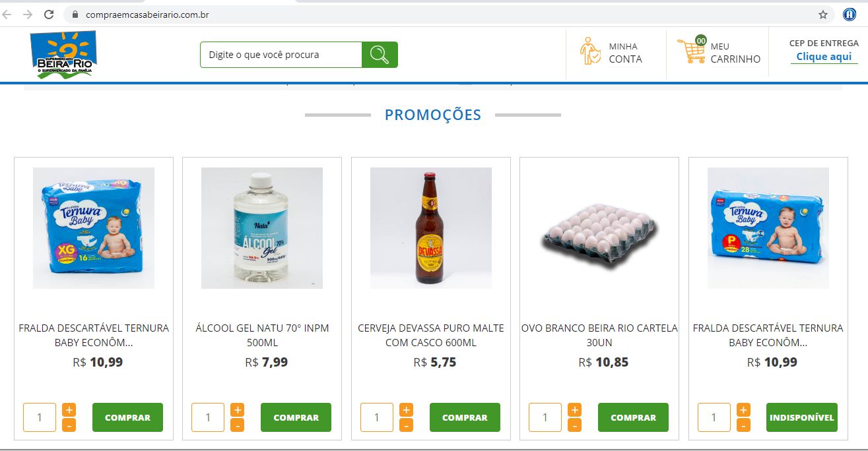Viewport: 868px width, 451px height.
Task: Click the Indisponível button for diapers P
Action: pos(801,417)
